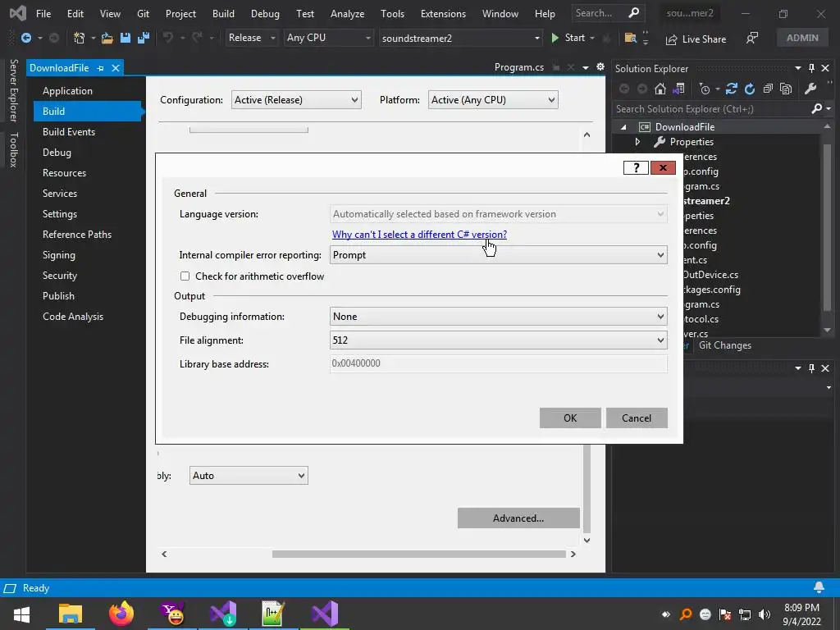This screenshot has width=840, height=630.
Task: Open the File menu
Action: (43, 14)
